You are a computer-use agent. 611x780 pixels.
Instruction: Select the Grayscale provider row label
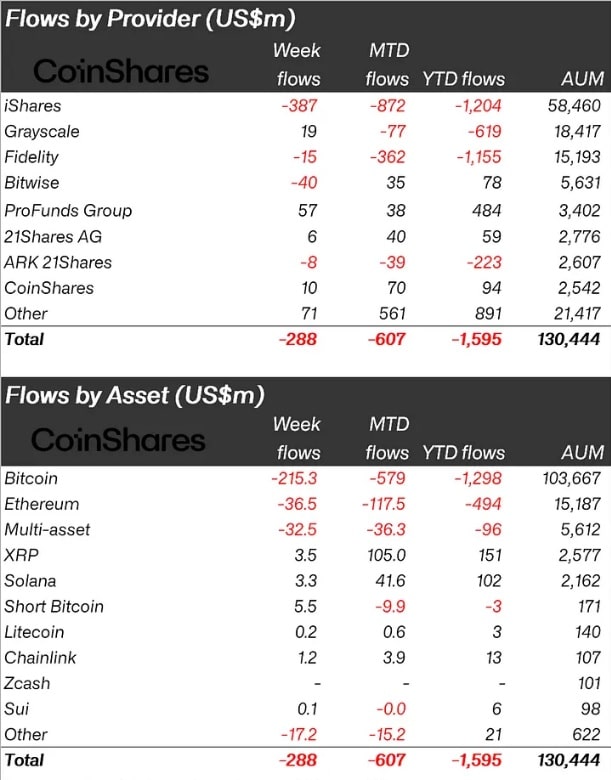pyautogui.click(x=42, y=131)
